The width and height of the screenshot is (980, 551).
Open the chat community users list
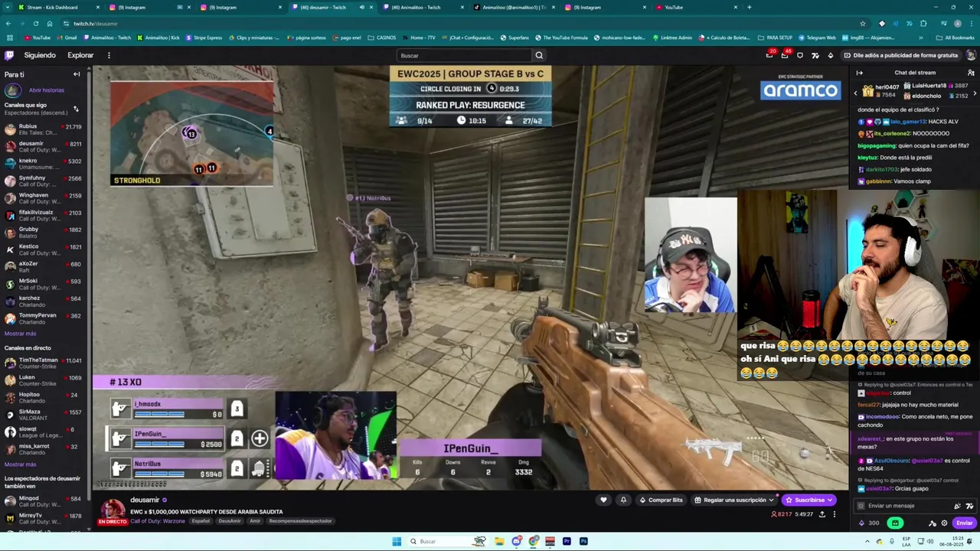pos(971,73)
